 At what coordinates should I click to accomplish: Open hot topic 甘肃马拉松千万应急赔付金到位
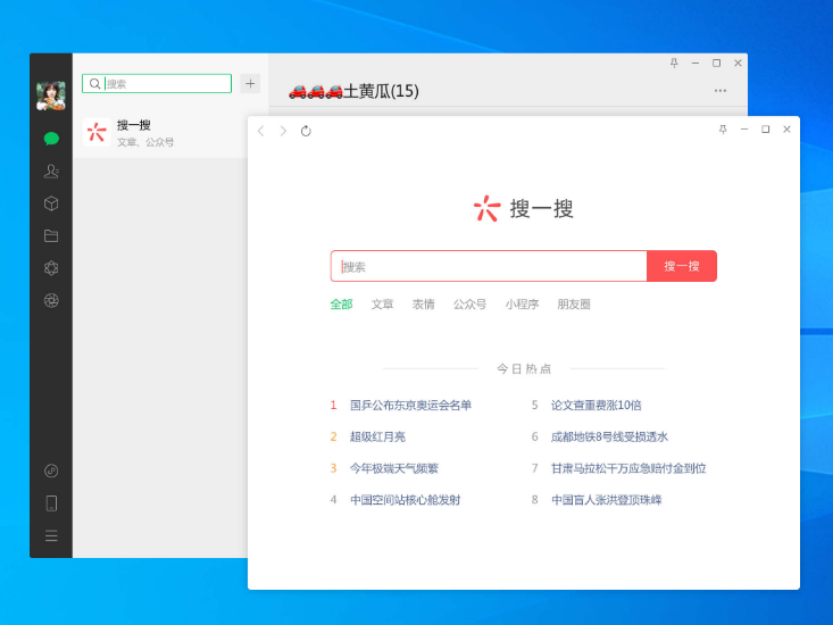click(628, 468)
